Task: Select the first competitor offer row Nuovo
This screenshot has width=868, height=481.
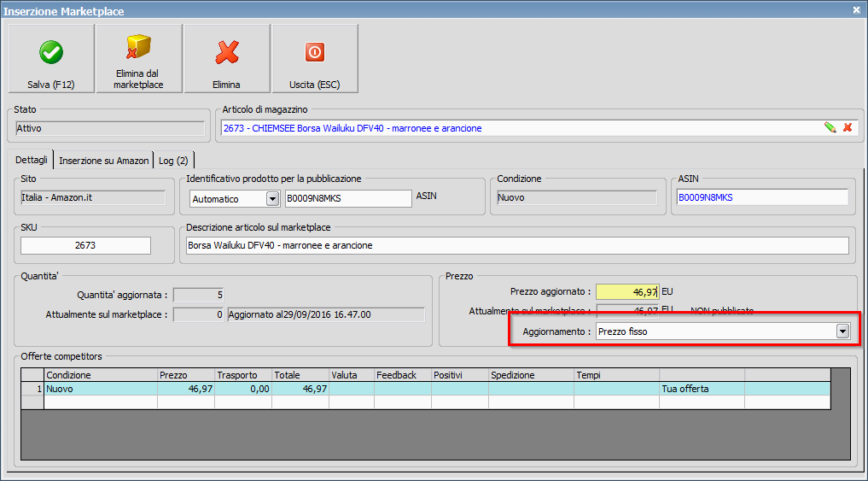Action: tap(101, 389)
